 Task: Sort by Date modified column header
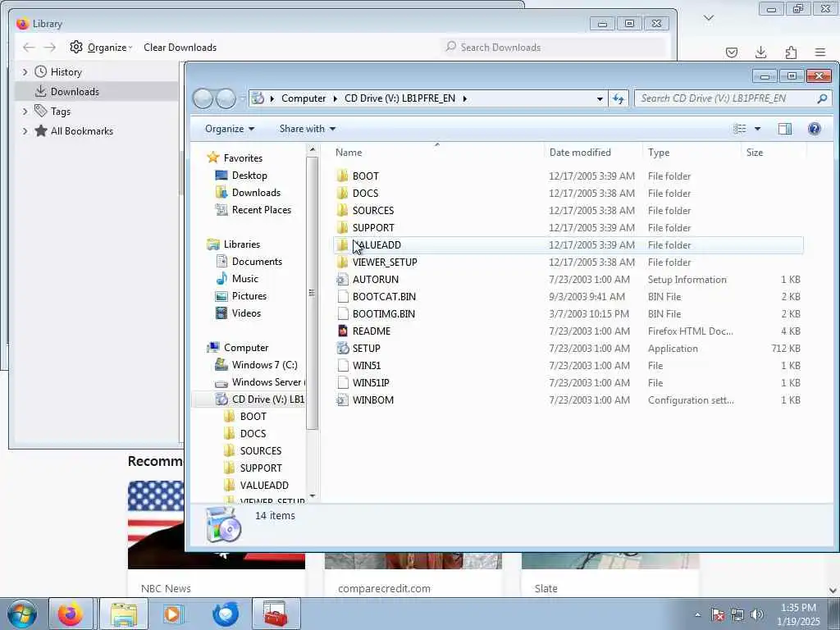593,152
